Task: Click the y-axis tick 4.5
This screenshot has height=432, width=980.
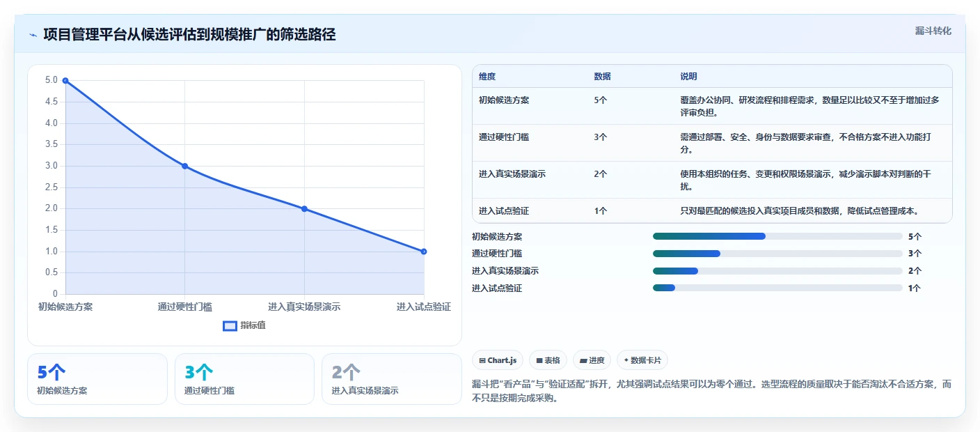Action: pos(52,102)
